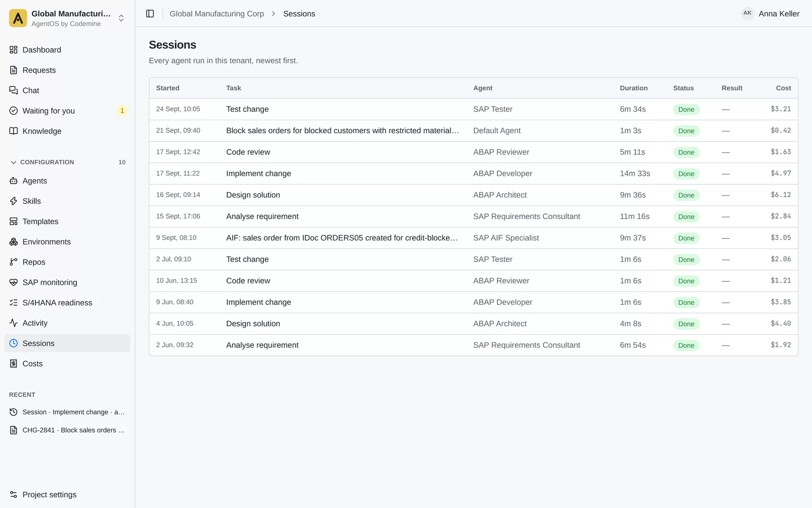812x508 pixels.
Task: Open recent session Implement change
Action: 67,412
